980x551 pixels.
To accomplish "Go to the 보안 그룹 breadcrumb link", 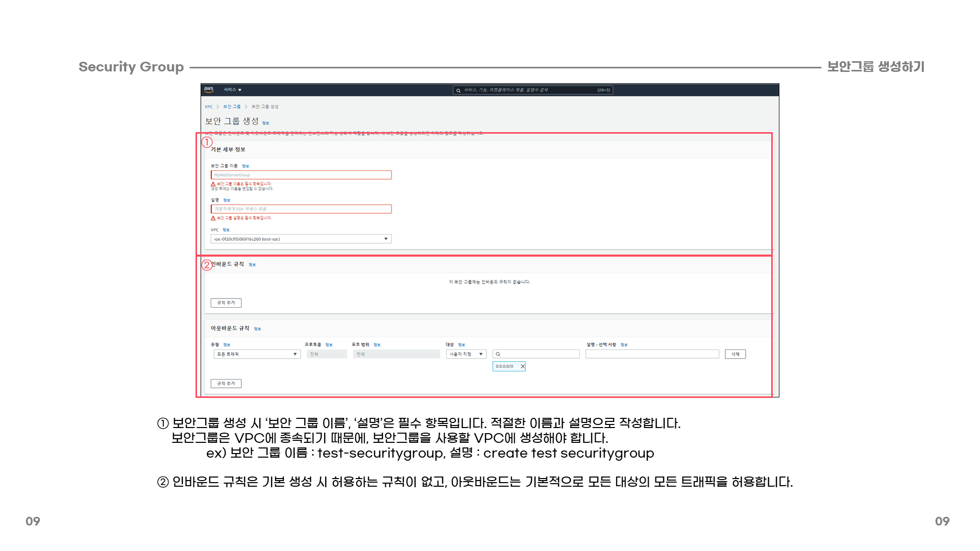I will click(232, 107).
